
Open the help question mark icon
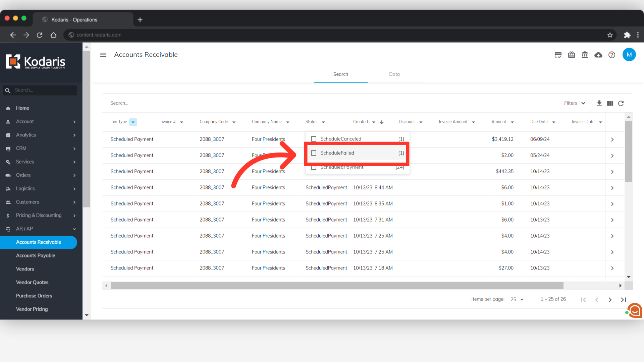[612, 55]
